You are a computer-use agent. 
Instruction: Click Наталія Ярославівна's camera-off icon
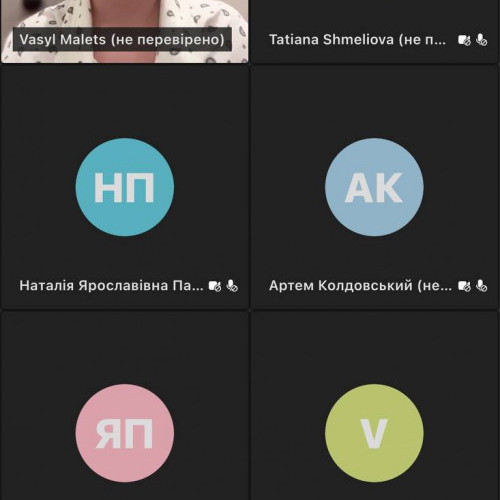tap(215, 286)
